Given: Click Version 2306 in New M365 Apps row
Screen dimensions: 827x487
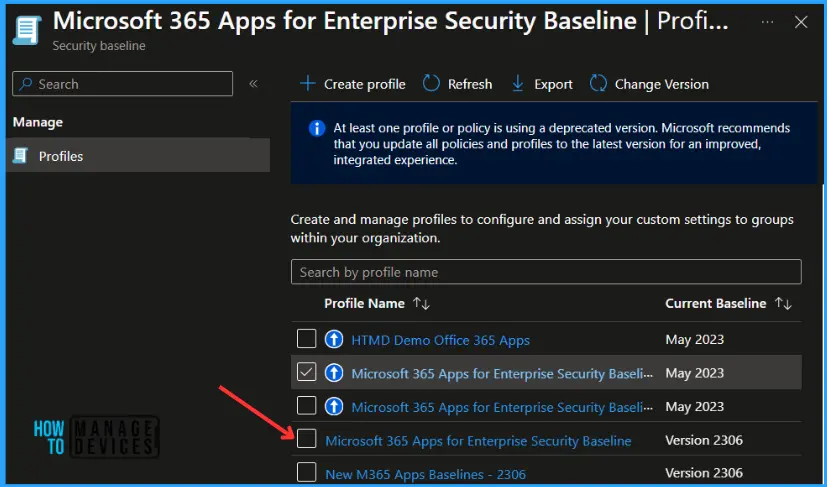Looking at the screenshot, I should [x=704, y=473].
